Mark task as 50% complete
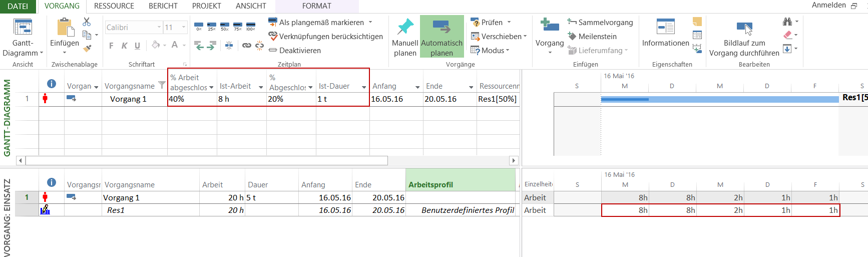Viewport: 868px width, 257px height. pos(225,26)
